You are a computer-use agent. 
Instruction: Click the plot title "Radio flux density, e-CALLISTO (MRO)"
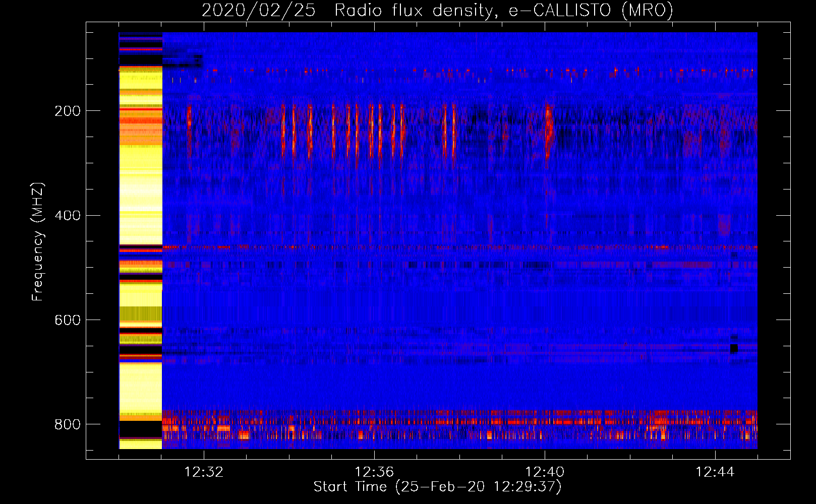(504, 11)
